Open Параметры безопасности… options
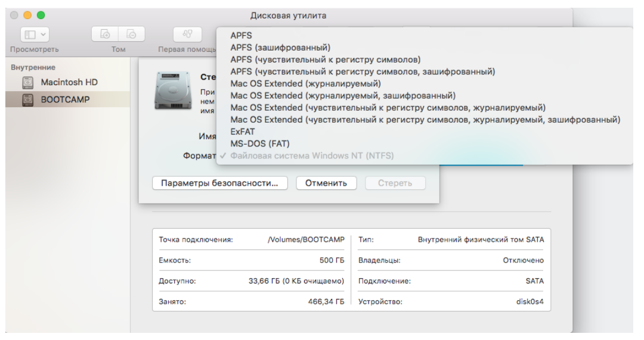644x340 pixels. tap(219, 183)
